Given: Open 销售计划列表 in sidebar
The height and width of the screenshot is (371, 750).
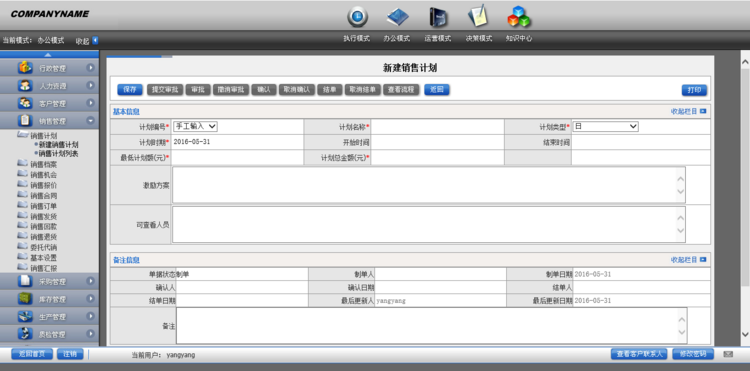Looking at the screenshot, I should pyautogui.click(x=58, y=153).
